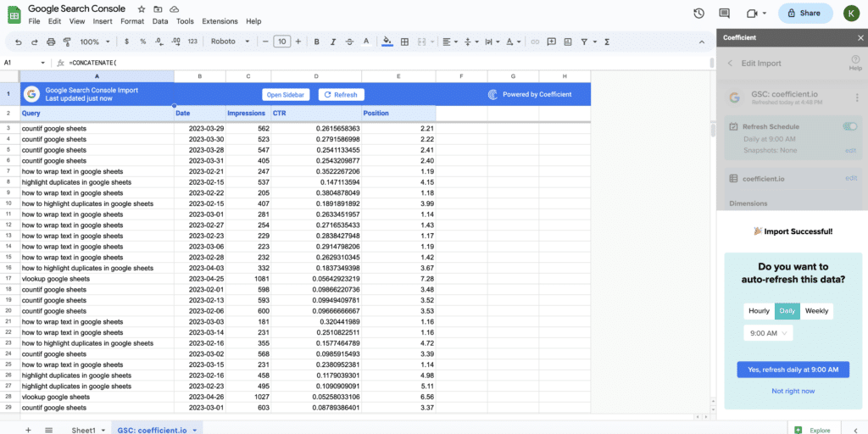The height and width of the screenshot is (434, 868).
Task: Open version history
Action: [x=698, y=14]
